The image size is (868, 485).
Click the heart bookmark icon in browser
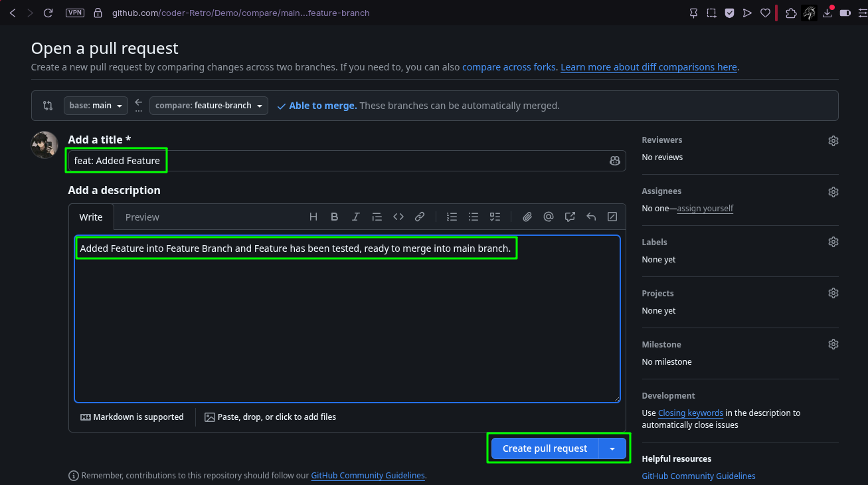[x=765, y=13]
